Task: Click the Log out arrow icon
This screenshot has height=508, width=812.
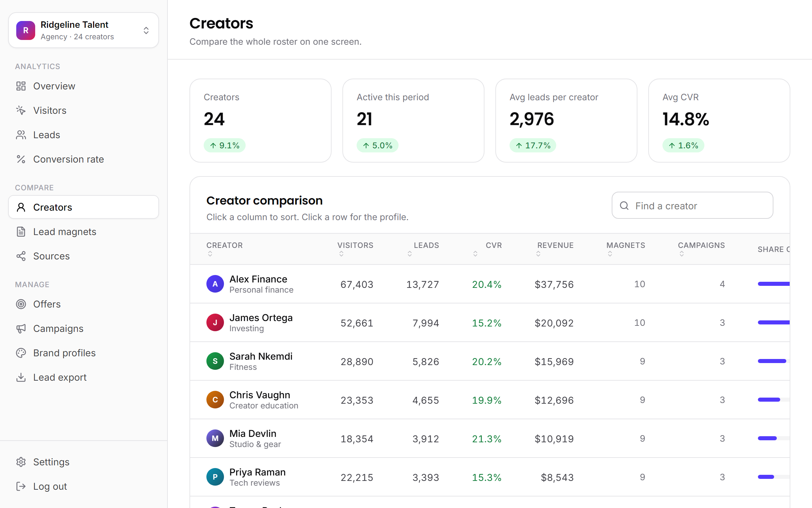Action: pyautogui.click(x=21, y=486)
